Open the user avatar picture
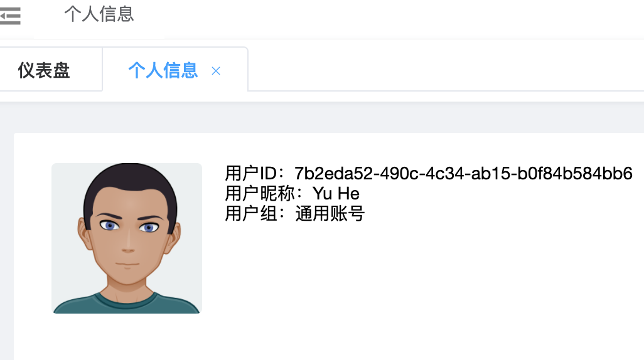The height and width of the screenshot is (360, 644). coord(127,238)
